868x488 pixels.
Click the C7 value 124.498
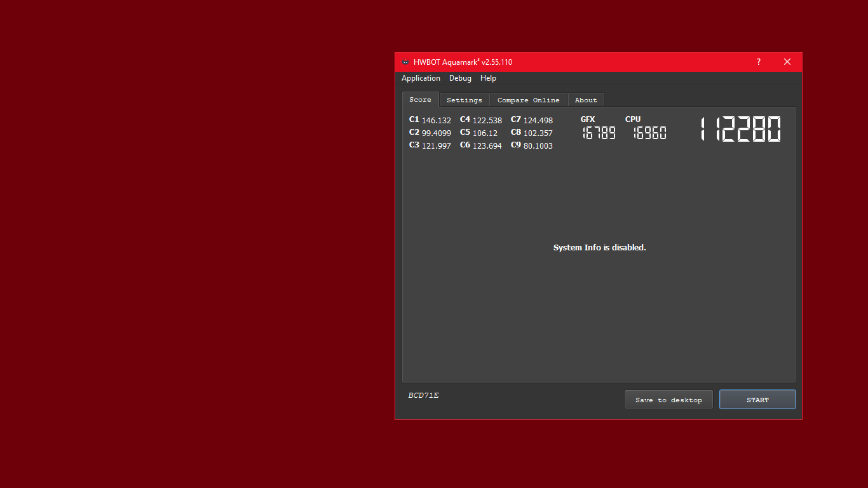(x=538, y=120)
